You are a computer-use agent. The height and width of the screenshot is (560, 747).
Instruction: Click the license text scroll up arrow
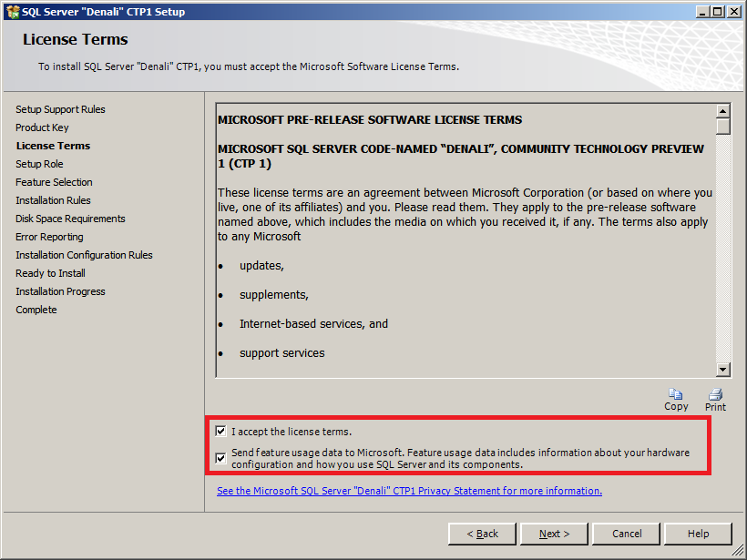point(722,111)
